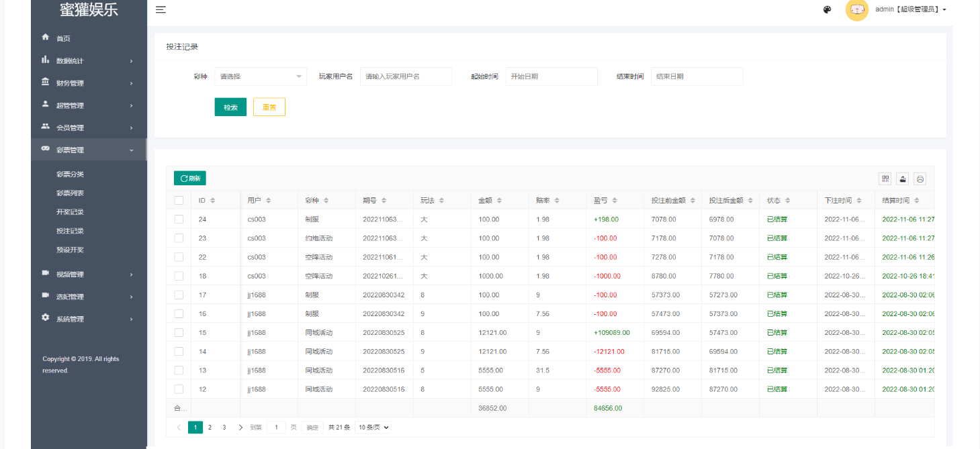Go to 预设开奖 in the sidebar
Screen dimensions: 980x449
pos(70,250)
